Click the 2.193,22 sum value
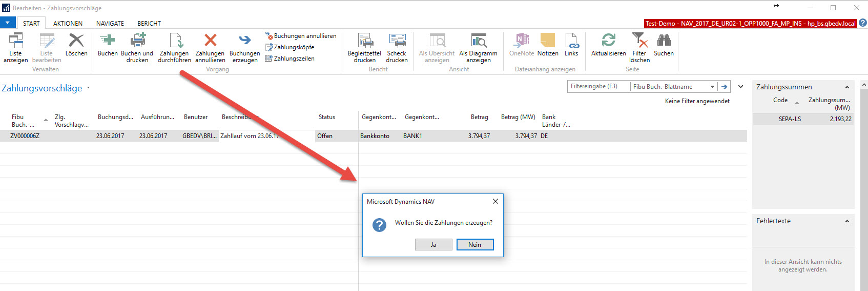The height and width of the screenshot is (291, 868). (x=841, y=119)
